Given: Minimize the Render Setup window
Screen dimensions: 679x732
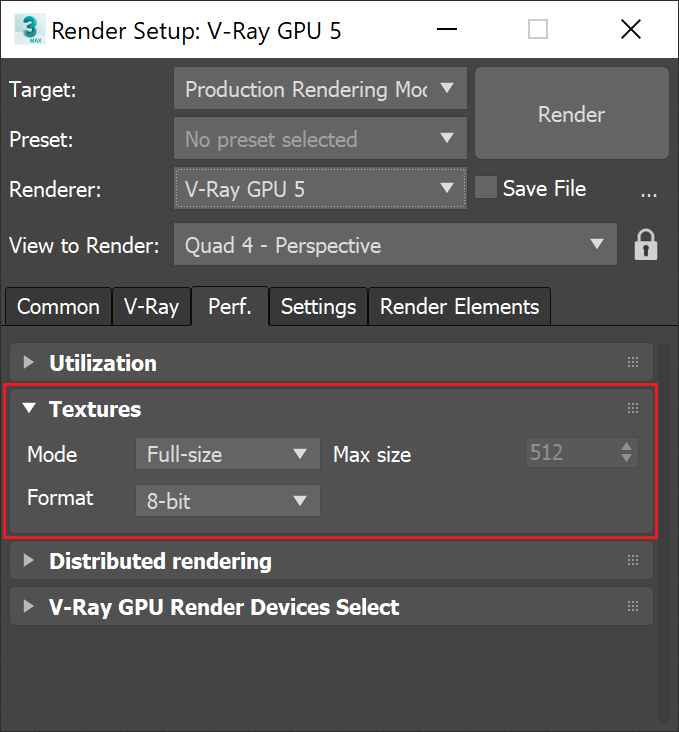Looking at the screenshot, I should tap(446, 29).
